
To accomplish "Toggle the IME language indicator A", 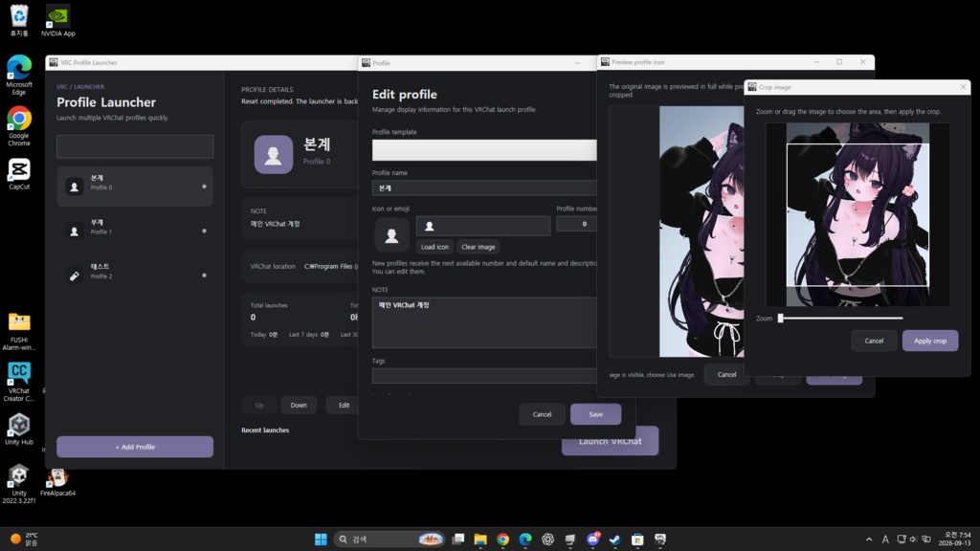I will [x=885, y=540].
